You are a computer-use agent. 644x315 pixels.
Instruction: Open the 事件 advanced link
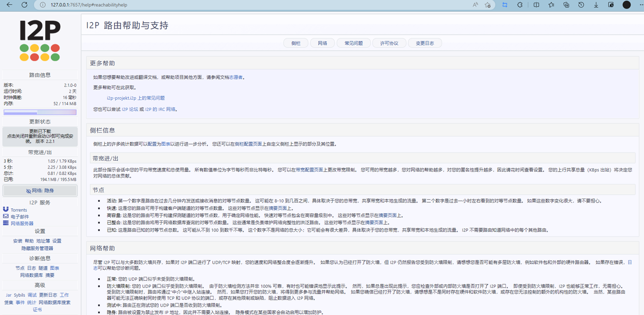click(20, 303)
